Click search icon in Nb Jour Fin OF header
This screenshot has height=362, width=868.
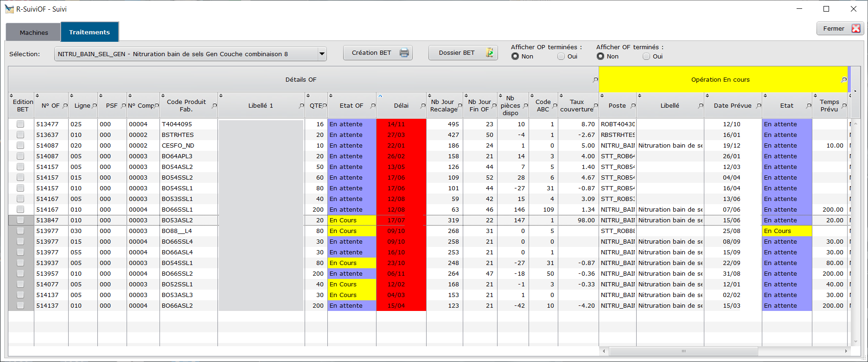(x=494, y=106)
